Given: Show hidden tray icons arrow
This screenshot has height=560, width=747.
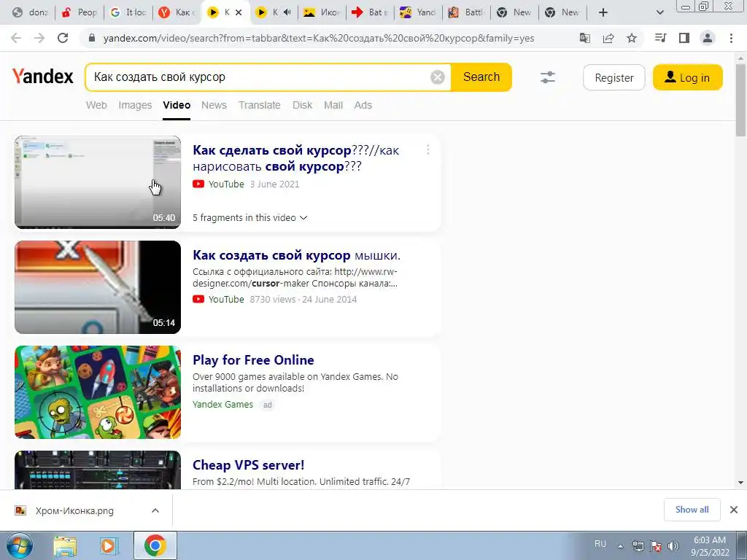Looking at the screenshot, I should (x=620, y=546).
